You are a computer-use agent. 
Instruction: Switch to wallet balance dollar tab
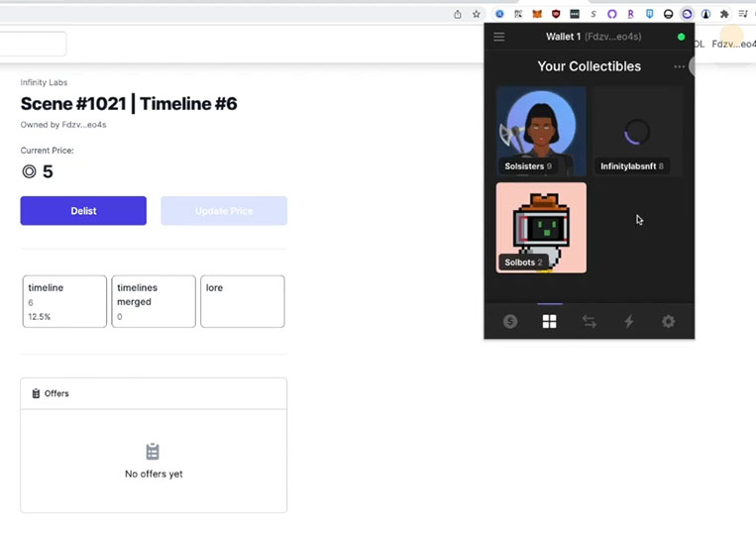point(510,322)
